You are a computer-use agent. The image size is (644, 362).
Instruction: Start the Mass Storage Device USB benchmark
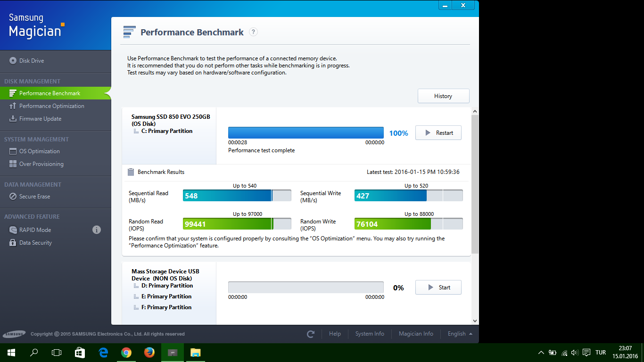[438, 288]
